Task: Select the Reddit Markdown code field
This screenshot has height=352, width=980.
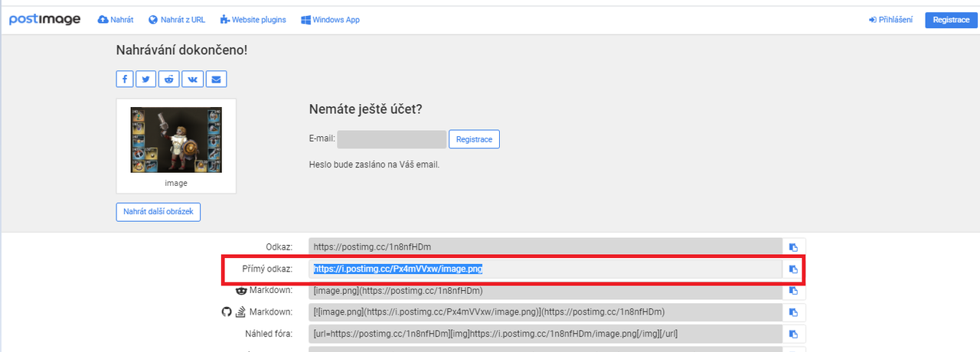Action: point(545,291)
